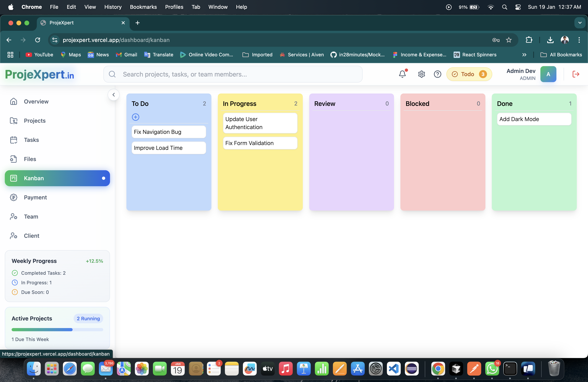Open the Chrome History menu
The width and height of the screenshot is (588, 382).
point(113,7)
